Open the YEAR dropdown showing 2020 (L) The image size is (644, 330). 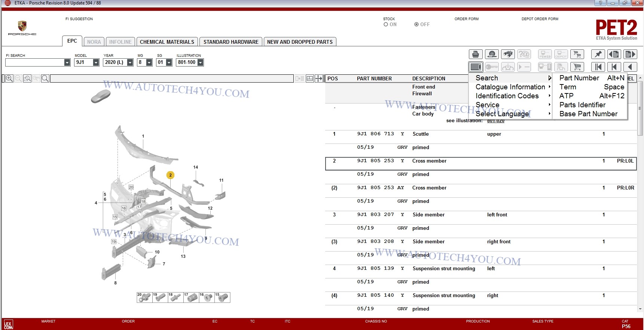[130, 62]
